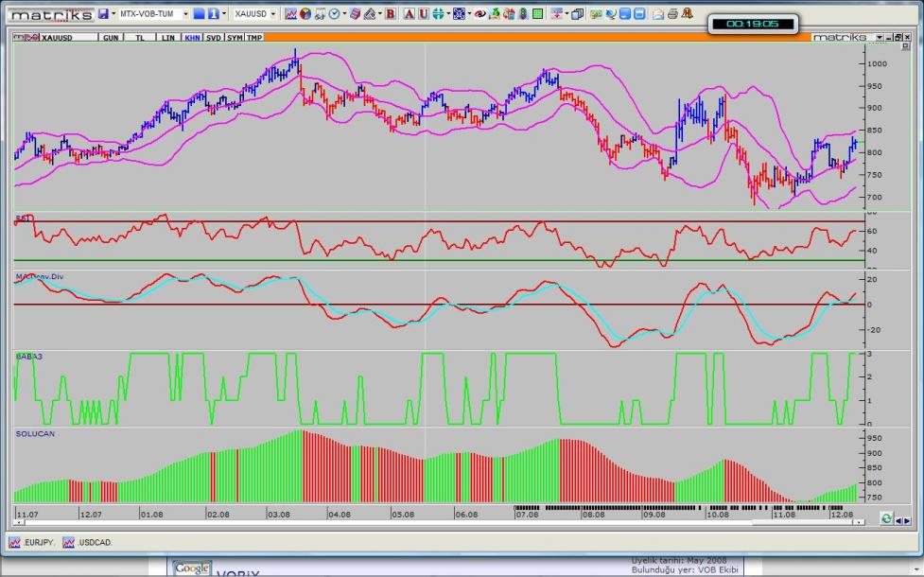Open the MTX-VOB-TUM template dropdown

pyautogui.click(x=185, y=14)
